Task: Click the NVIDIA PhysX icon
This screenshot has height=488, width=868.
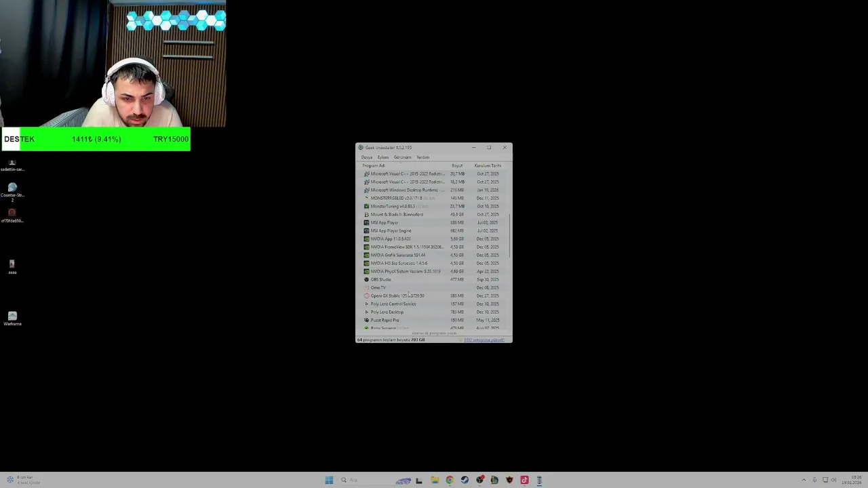Action: click(x=367, y=271)
